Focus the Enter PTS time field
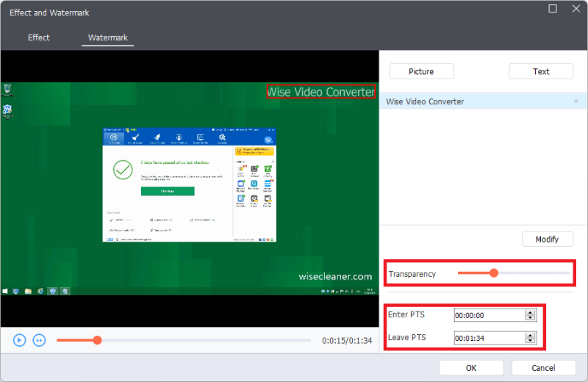Image resolution: width=588 pixels, height=382 pixels. point(490,315)
